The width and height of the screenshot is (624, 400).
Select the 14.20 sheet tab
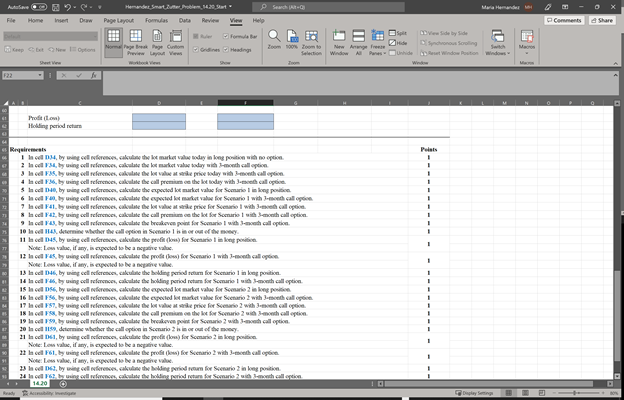point(40,384)
